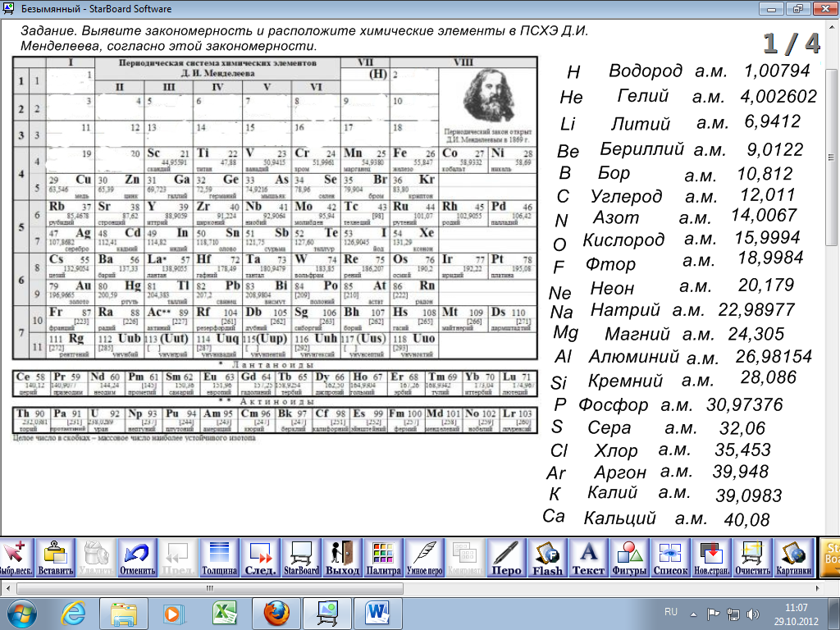The height and width of the screenshot is (630, 840).
Task: Select the element name "Бериллий"
Action: [641, 148]
